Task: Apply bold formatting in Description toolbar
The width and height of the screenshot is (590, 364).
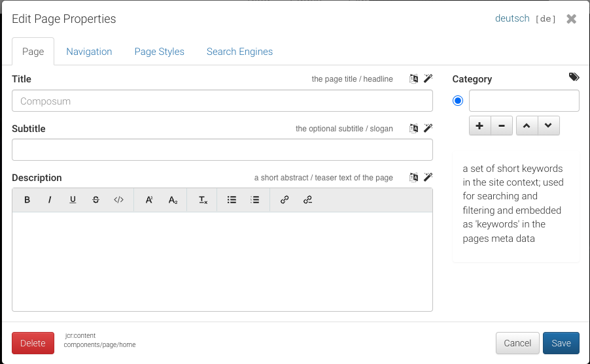Action: [x=27, y=200]
